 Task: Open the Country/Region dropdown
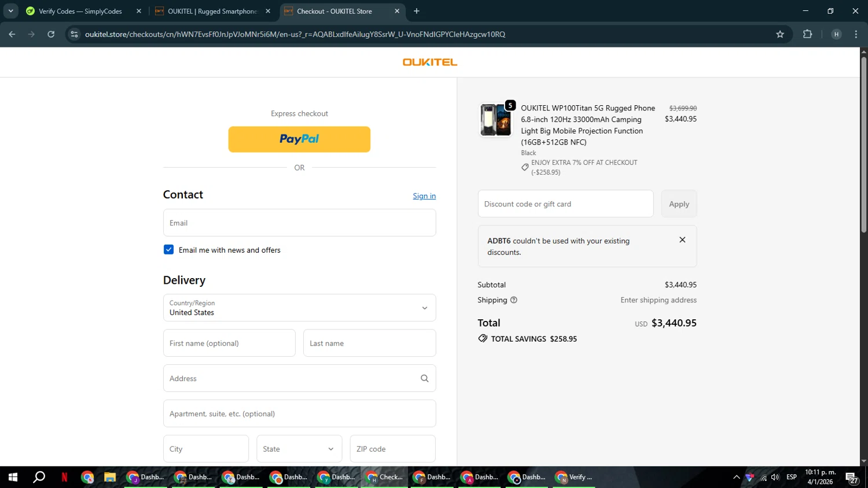coord(299,308)
